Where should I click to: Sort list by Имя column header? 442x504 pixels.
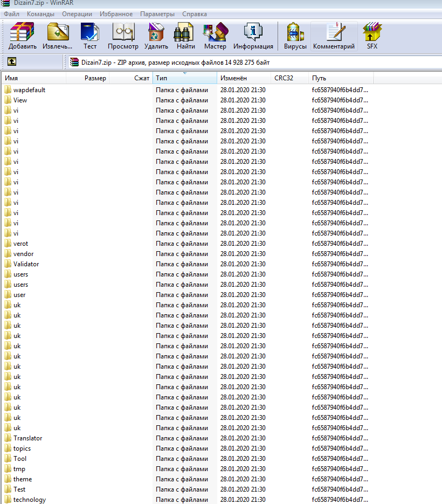32,79
